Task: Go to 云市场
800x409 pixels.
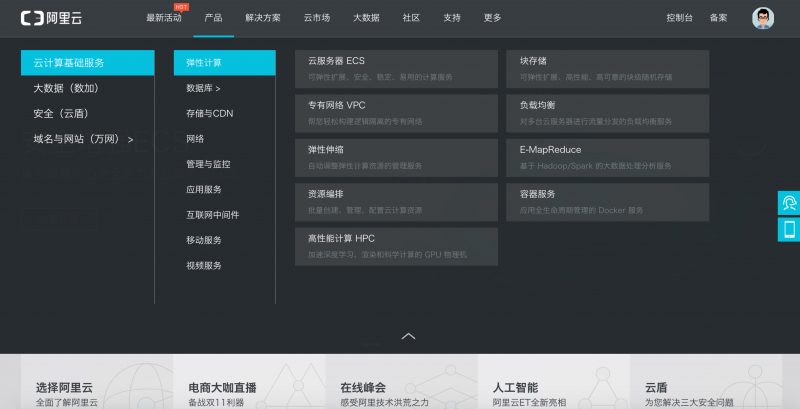Action: pos(317,18)
